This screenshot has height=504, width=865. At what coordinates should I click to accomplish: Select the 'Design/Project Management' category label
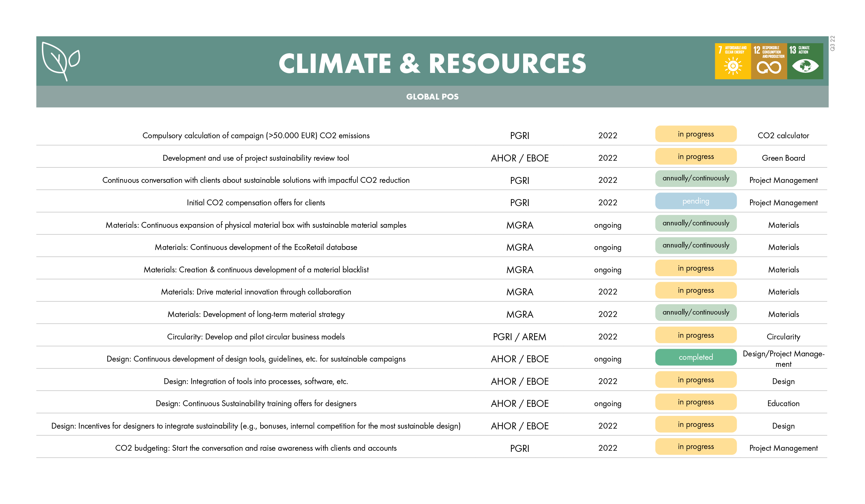783,359
